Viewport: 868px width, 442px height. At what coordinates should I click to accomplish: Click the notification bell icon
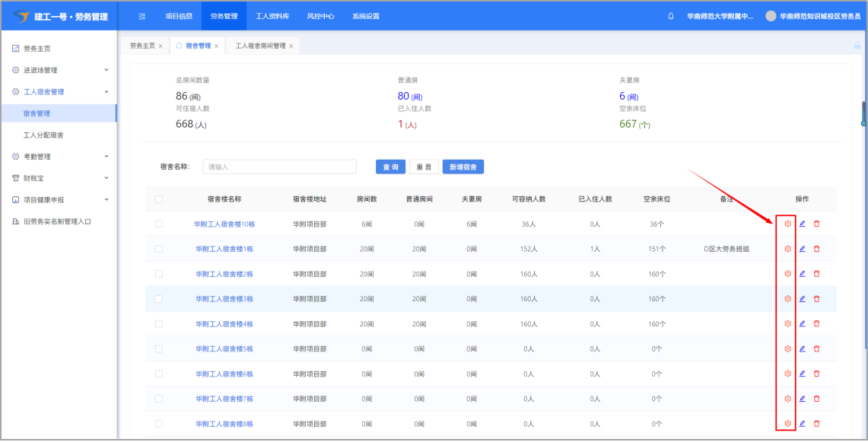671,16
